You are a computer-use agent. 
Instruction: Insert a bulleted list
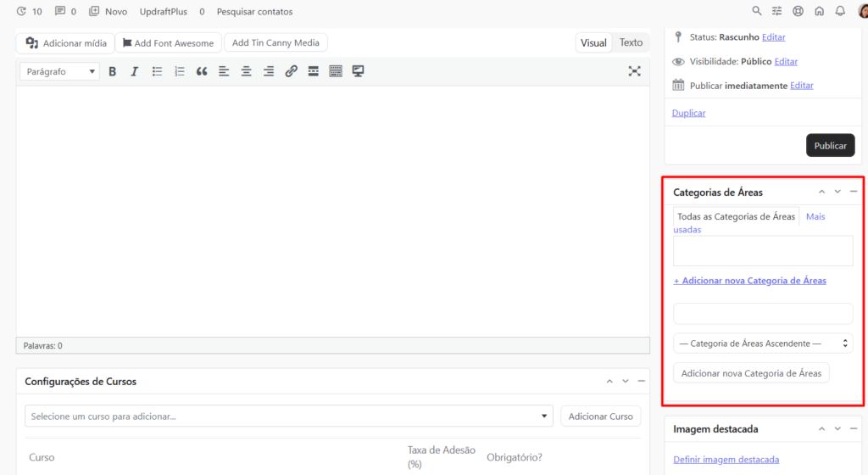(157, 72)
